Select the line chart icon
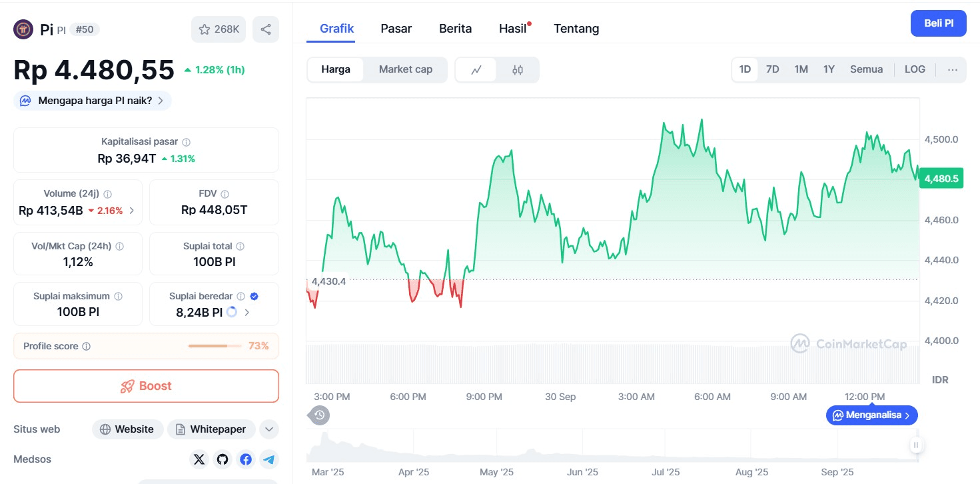 point(476,69)
